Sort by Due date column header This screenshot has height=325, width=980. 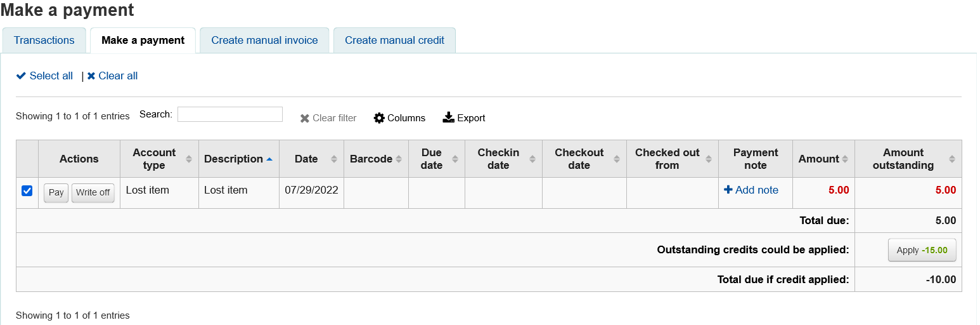432,159
